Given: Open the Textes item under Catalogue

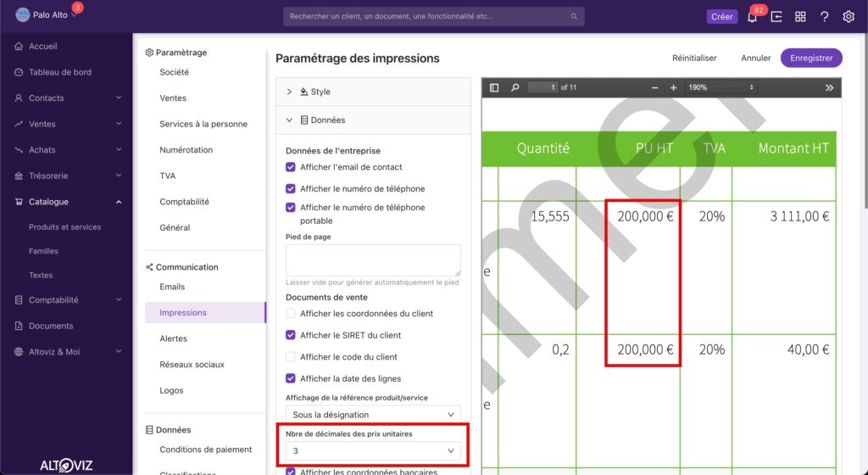Looking at the screenshot, I should [41, 275].
